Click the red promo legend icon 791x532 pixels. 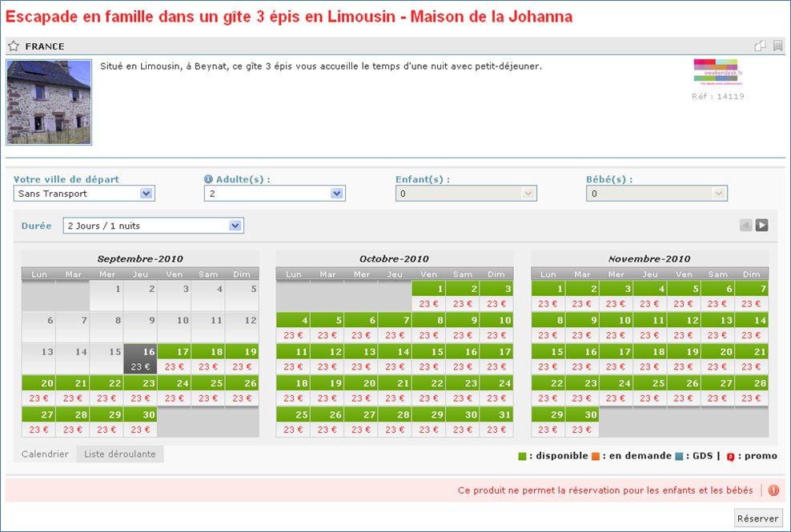tap(730, 457)
